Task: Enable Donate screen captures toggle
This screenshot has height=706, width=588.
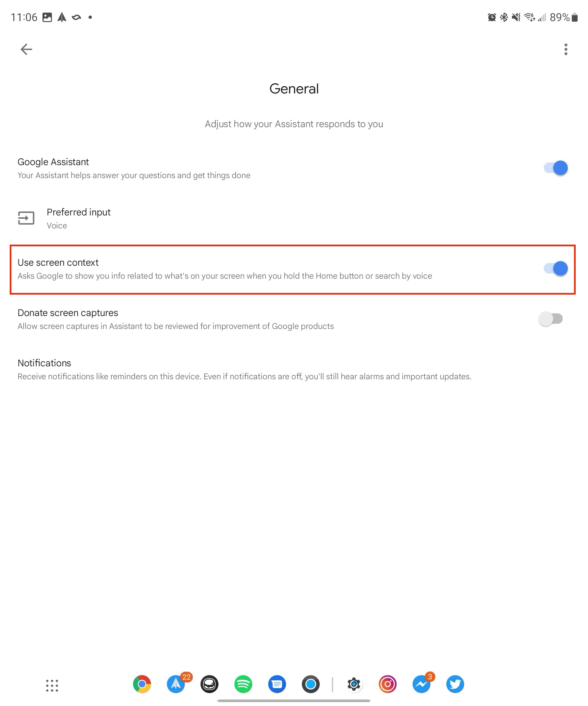Action: click(x=551, y=318)
